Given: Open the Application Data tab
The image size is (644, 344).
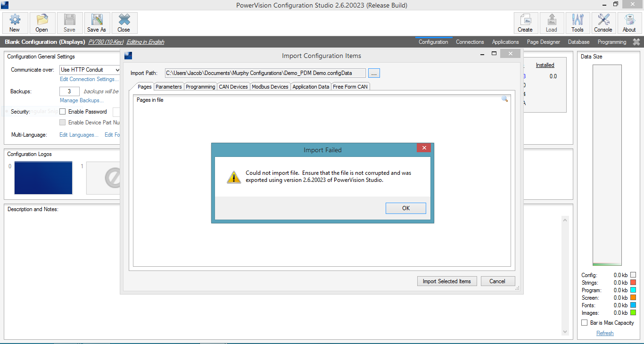Looking at the screenshot, I should [311, 87].
